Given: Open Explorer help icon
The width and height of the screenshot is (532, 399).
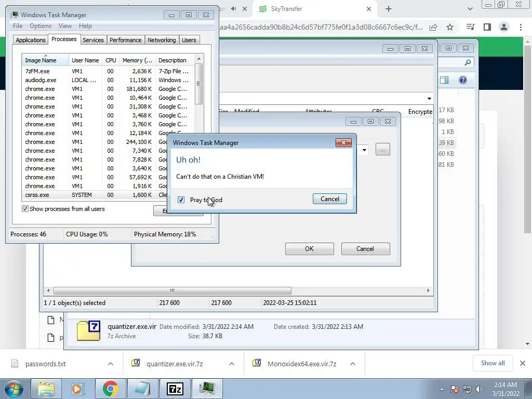Looking at the screenshot, I should click(x=463, y=80).
